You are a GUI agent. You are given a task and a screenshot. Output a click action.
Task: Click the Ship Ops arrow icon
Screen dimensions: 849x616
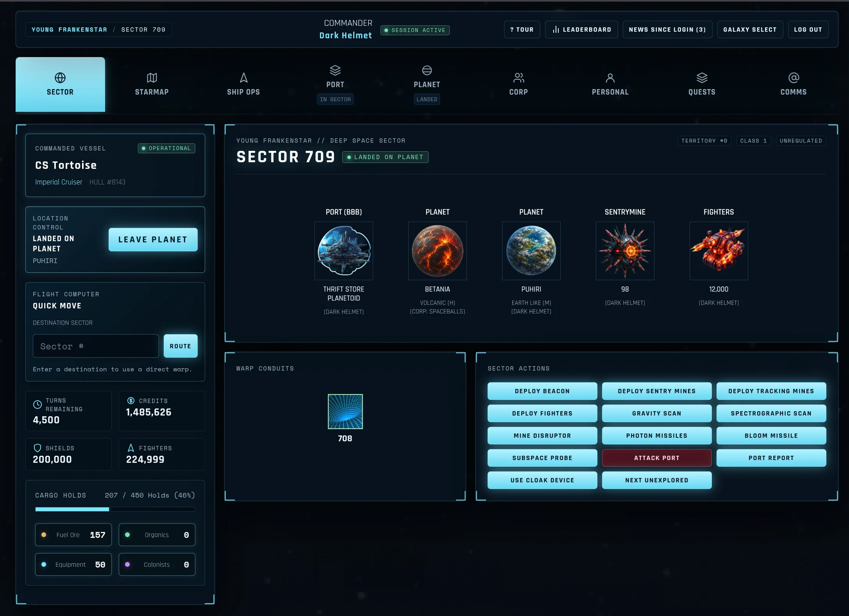[x=243, y=78]
